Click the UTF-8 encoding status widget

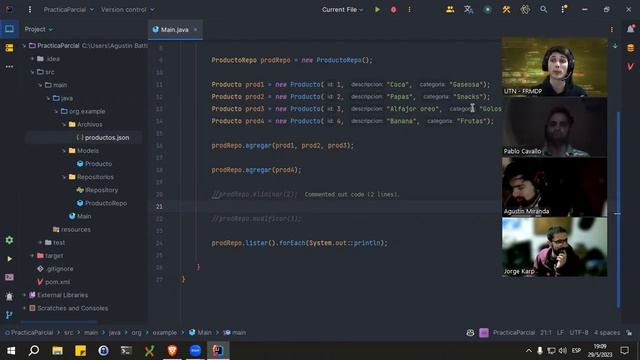(579, 333)
